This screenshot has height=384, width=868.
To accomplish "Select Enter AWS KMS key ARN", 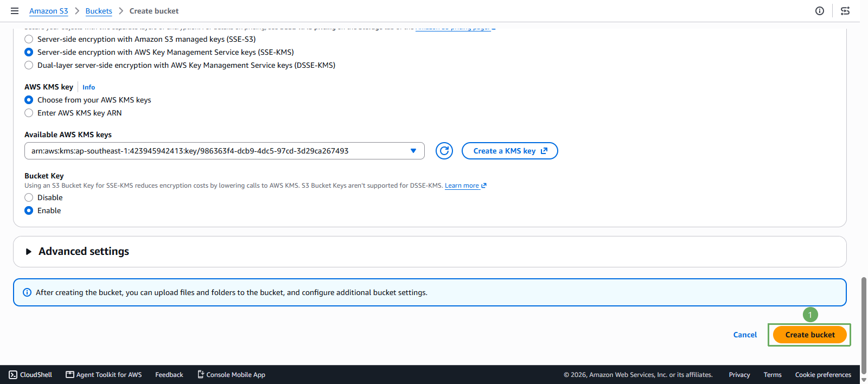I will point(29,113).
